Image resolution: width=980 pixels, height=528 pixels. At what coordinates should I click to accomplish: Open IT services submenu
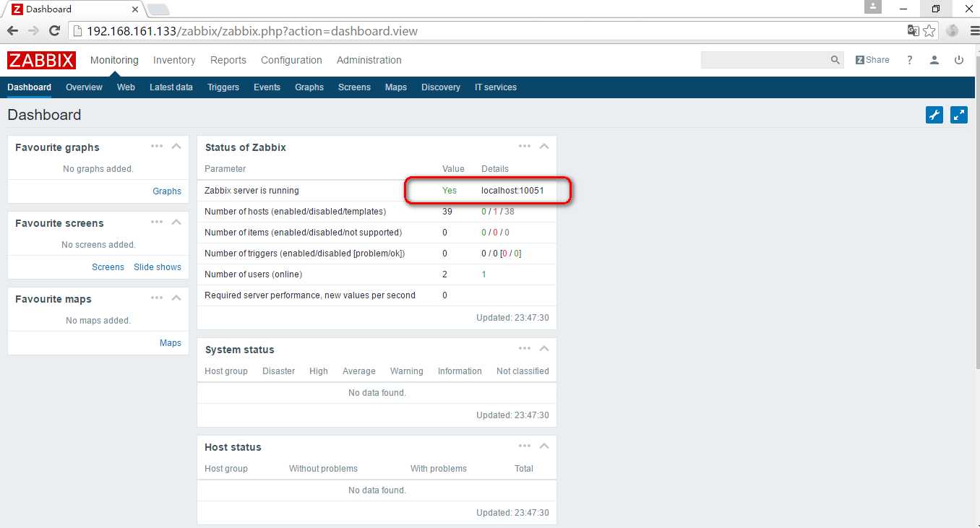496,87
